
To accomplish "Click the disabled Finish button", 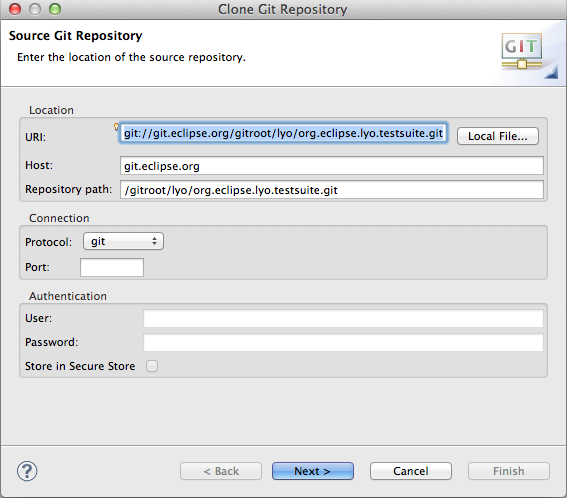I will pos(509,471).
